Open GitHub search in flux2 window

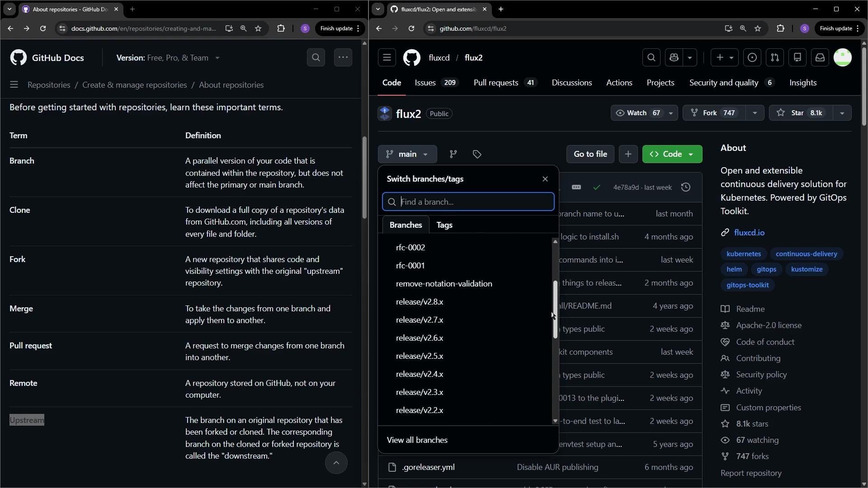[651, 57]
